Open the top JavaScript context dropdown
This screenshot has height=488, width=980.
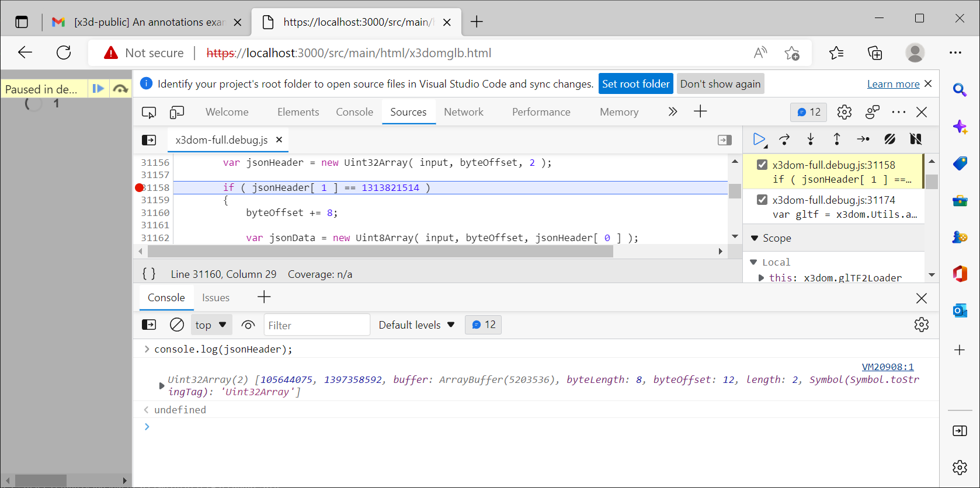click(211, 325)
